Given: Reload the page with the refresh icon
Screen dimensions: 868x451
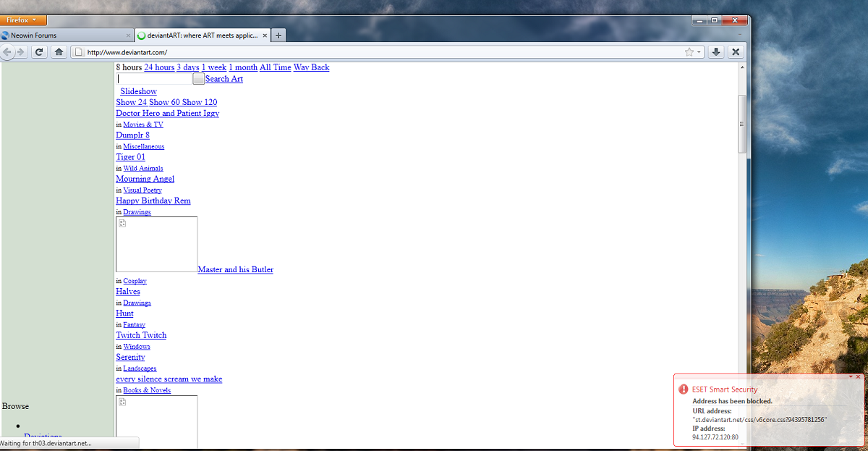Looking at the screenshot, I should tap(39, 52).
